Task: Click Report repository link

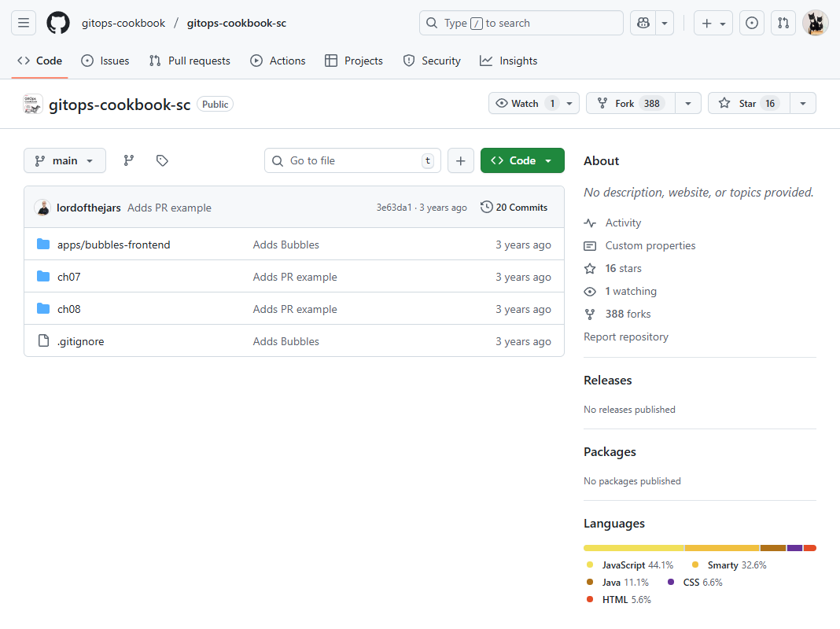Action: 626,337
